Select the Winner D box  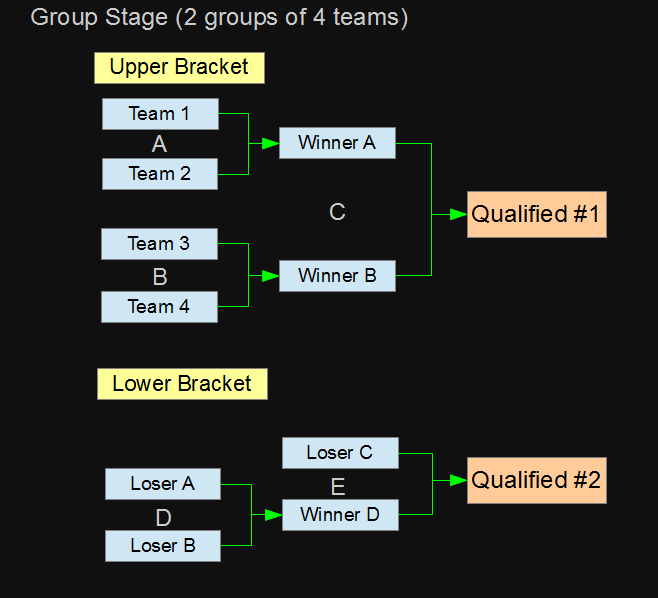coord(340,515)
